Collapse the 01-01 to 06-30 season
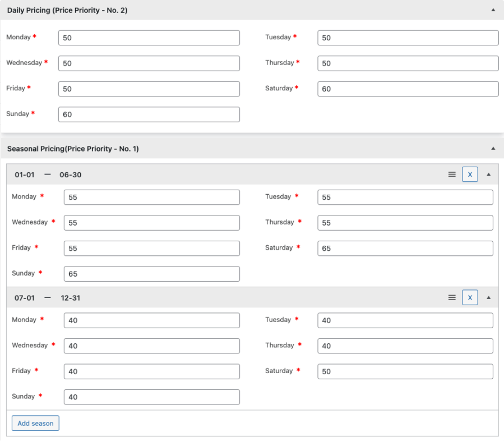Viewport: 504px width, 441px height. coord(488,174)
